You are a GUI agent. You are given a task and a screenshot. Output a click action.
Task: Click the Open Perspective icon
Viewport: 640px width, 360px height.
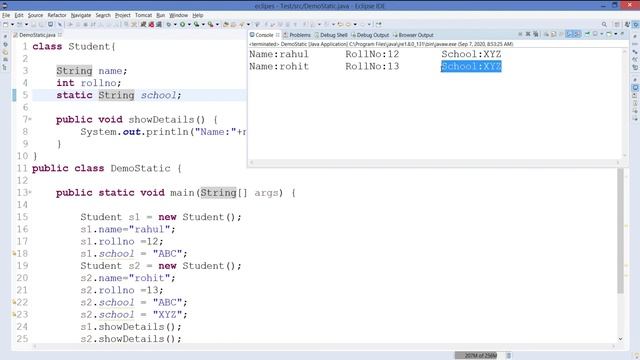click(617, 24)
